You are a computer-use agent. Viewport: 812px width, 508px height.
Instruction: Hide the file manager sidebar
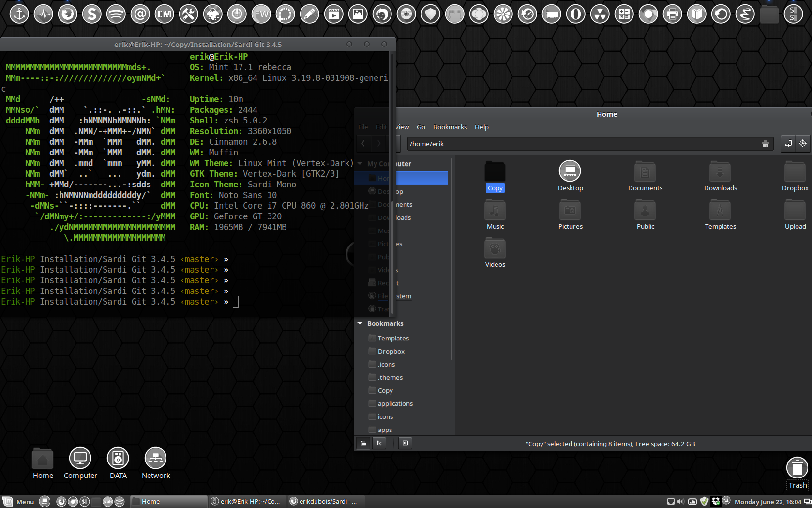point(405,443)
